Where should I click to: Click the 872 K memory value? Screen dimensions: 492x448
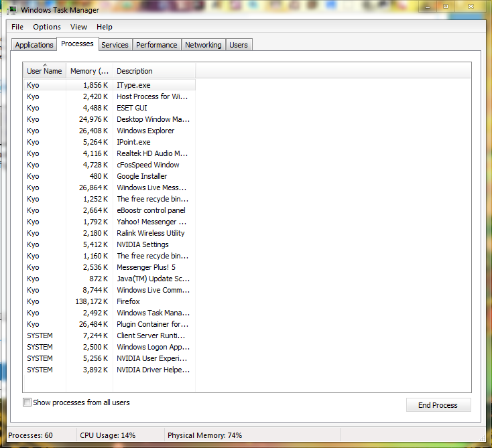(x=99, y=279)
